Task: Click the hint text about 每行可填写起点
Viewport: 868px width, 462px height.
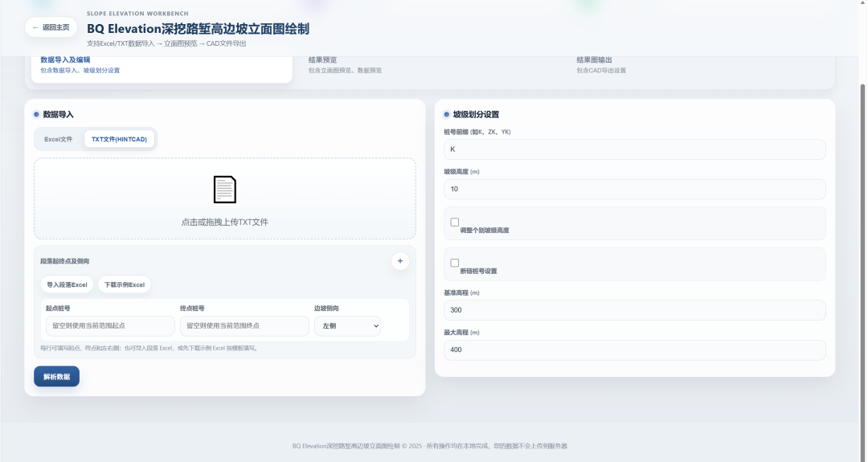Action: (149, 348)
